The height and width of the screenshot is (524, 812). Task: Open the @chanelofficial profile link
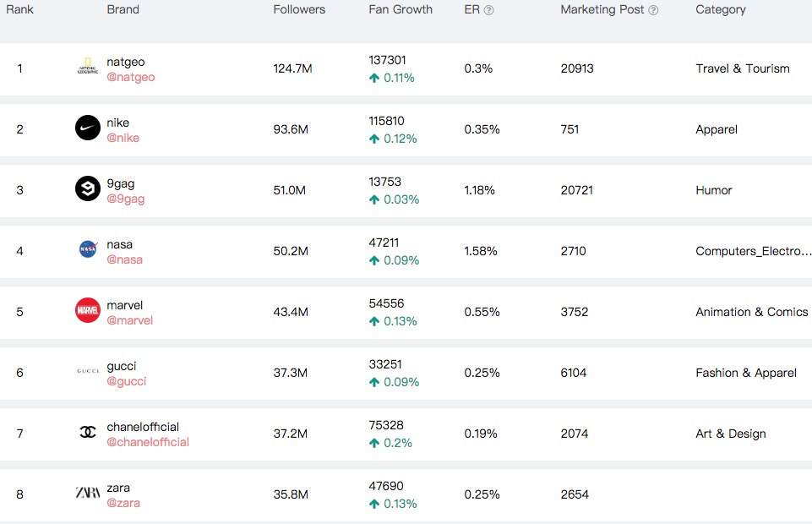coord(148,442)
